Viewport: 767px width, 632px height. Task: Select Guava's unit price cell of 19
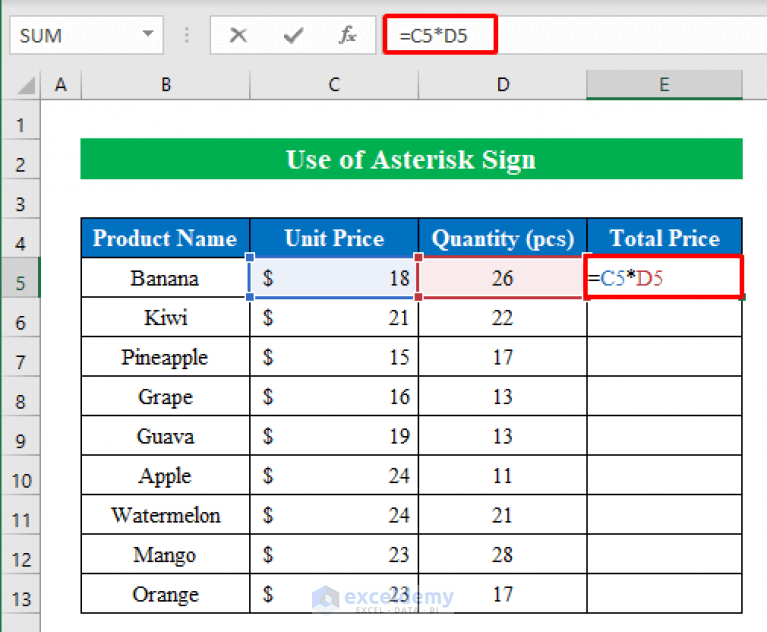pos(334,436)
